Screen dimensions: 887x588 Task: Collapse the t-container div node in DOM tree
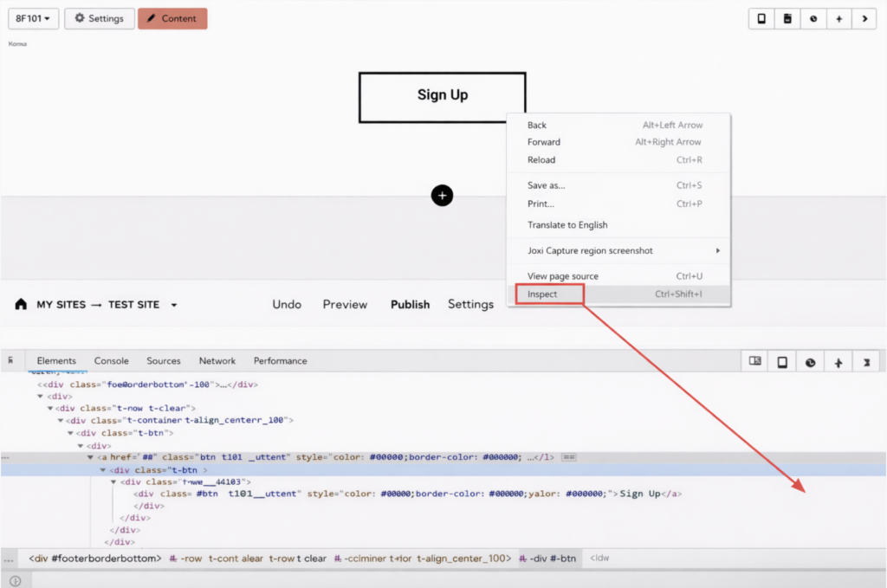(61, 420)
